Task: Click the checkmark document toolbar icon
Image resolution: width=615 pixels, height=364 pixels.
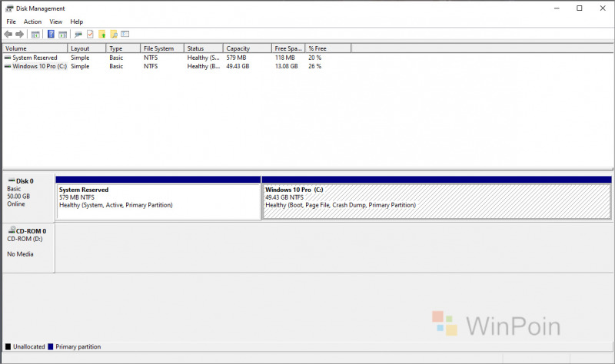Action: pyautogui.click(x=90, y=35)
